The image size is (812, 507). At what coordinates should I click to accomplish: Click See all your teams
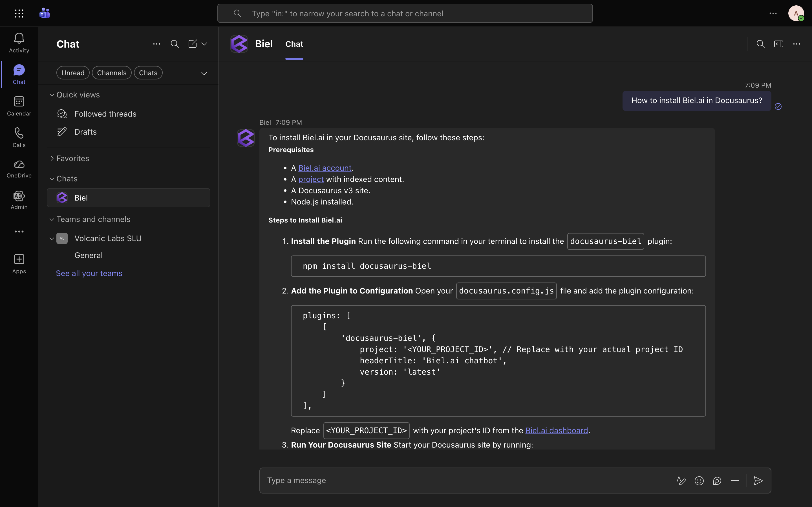[89, 273]
